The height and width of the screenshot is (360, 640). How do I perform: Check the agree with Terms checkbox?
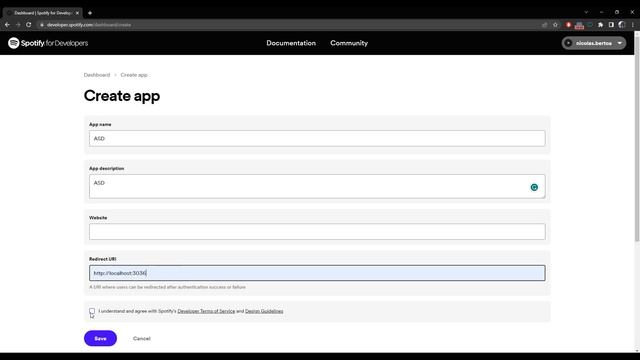click(92, 311)
